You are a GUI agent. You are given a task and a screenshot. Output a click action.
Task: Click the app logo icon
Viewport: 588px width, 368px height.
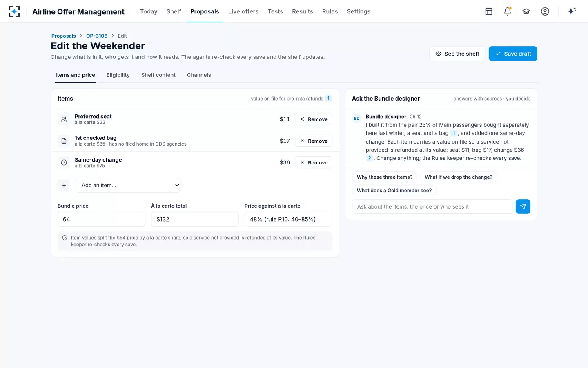(x=14, y=11)
